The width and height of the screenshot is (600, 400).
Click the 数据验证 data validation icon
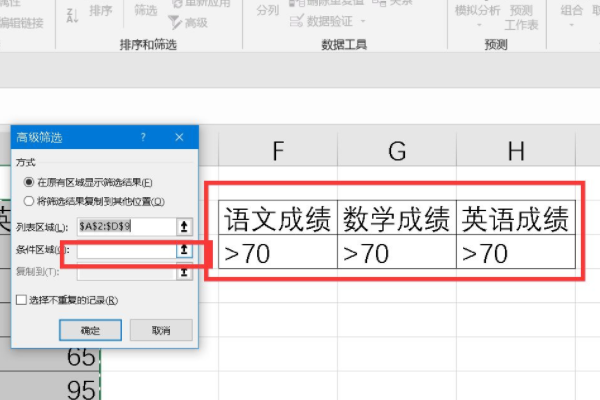pyautogui.click(x=297, y=21)
